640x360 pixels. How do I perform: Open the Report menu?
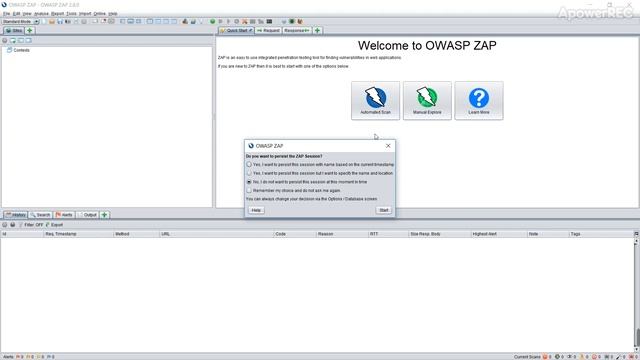pyautogui.click(x=58, y=13)
